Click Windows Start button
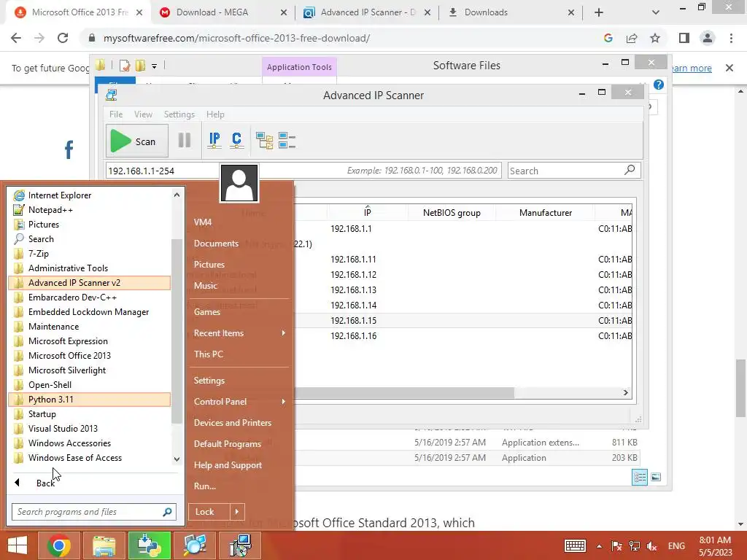 tap(18, 545)
